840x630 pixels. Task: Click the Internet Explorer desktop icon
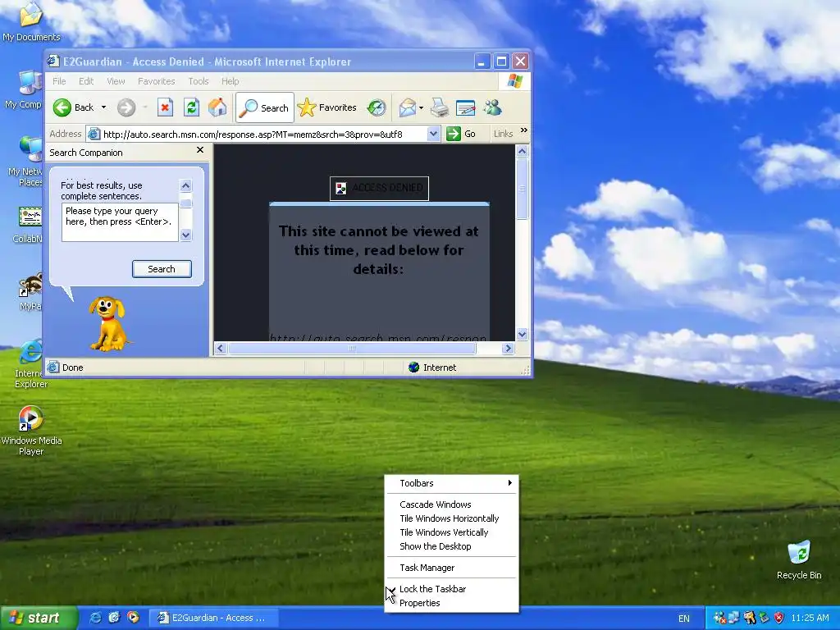pos(31,363)
